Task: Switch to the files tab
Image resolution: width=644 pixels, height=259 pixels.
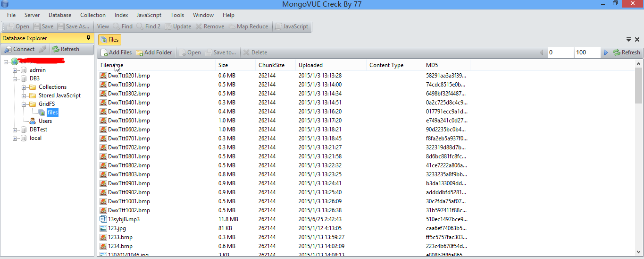Action: [109, 40]
